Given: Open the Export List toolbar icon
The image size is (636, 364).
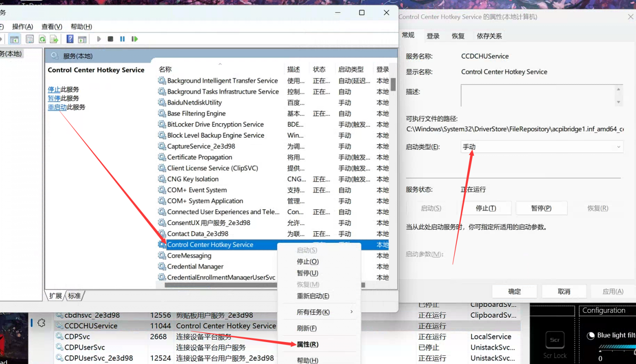Looking at the screenshot, I should 54,38.
